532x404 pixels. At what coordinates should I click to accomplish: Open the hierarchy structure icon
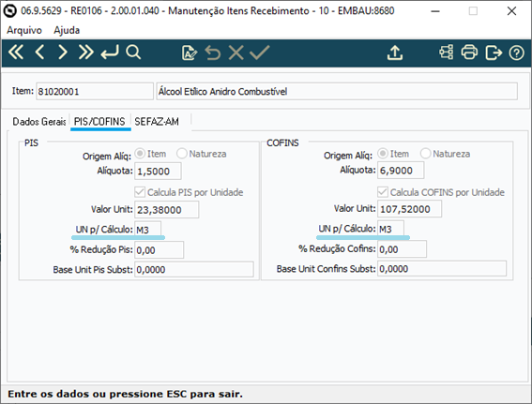[x=447, y=52]
